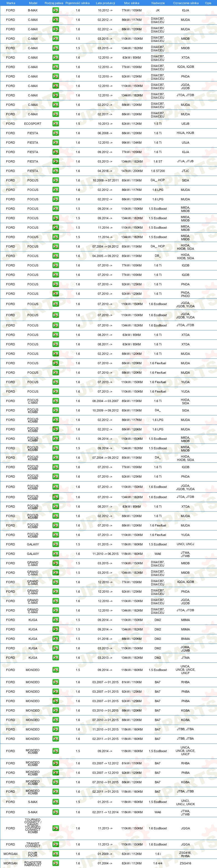Click the fuel icon in the C-MAX XTDA row

pyautogui.click(x=55, y=58)
